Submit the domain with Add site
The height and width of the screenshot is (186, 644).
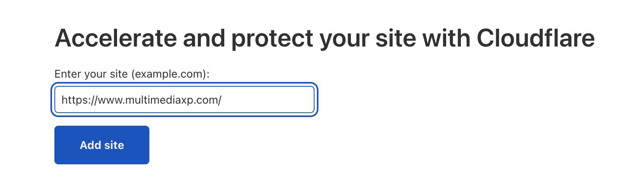(x=102, y=145)
